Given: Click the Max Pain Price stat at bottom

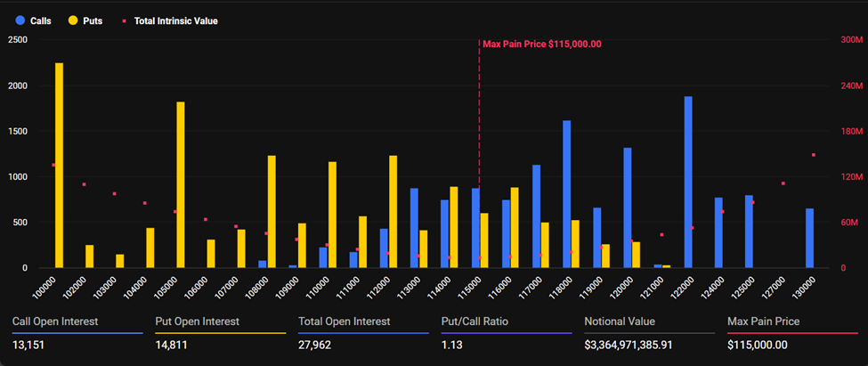Looking at the screenshot, I should click(763, 321).
